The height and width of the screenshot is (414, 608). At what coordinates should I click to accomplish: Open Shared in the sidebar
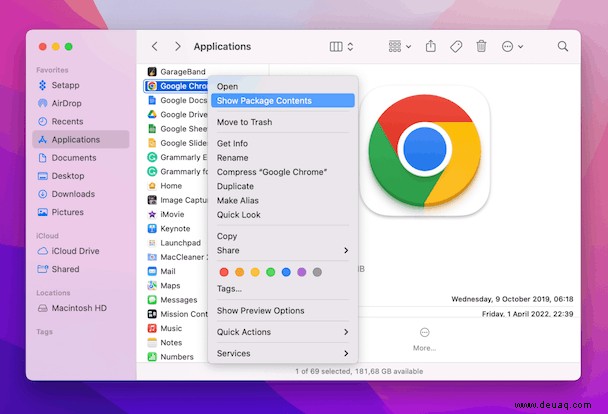81,269
